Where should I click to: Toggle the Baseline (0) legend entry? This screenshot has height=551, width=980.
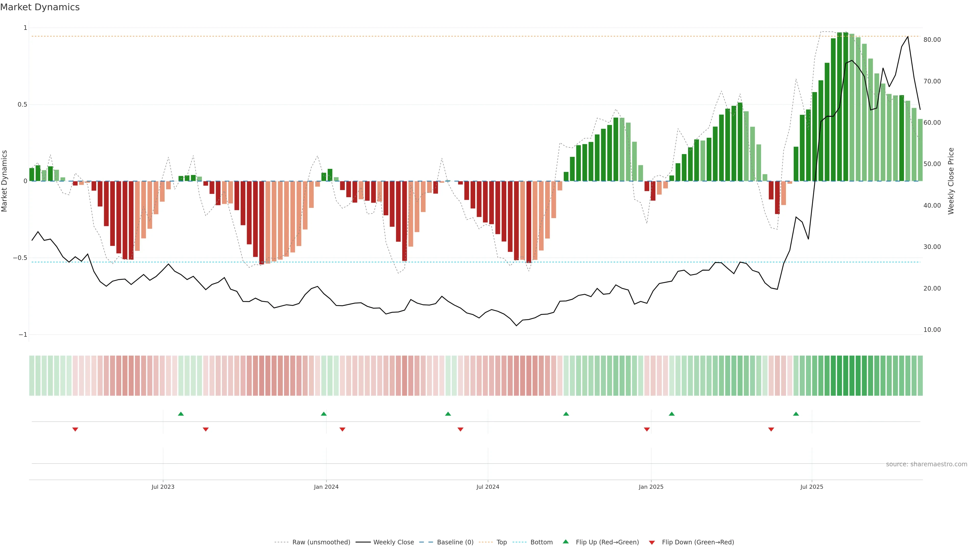455,542
